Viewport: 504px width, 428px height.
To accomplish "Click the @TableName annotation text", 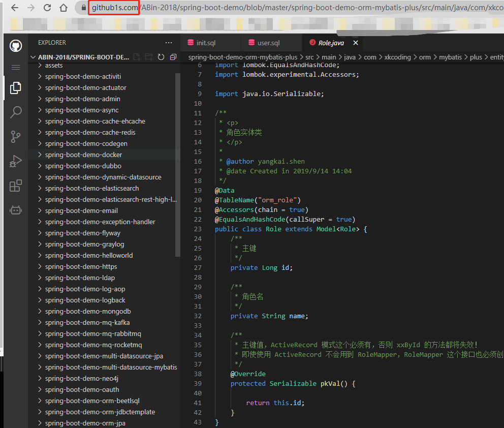I will point(234,200).
